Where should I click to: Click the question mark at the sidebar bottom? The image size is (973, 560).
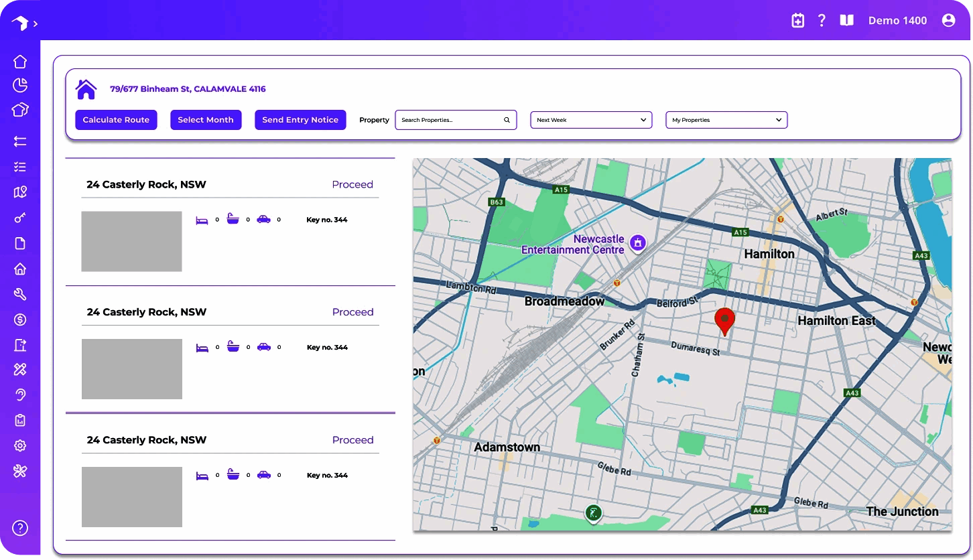[x=20, y=528]
